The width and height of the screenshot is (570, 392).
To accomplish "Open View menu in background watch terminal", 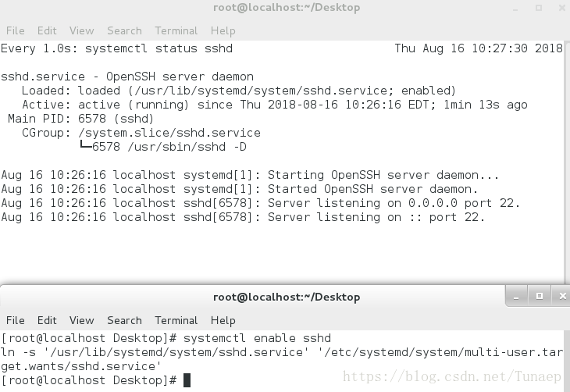I will pyautogui.click(x=82, y=30).
